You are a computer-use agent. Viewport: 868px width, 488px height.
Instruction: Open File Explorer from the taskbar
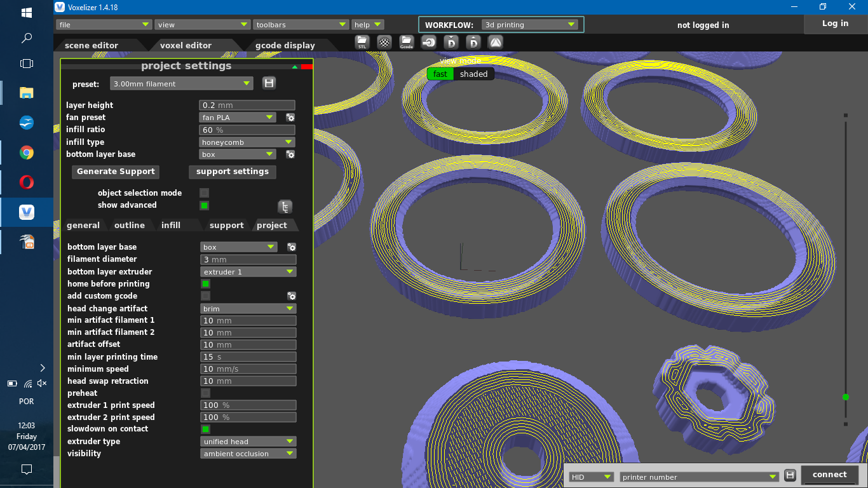pyautogui.click(x=27, y=93)
